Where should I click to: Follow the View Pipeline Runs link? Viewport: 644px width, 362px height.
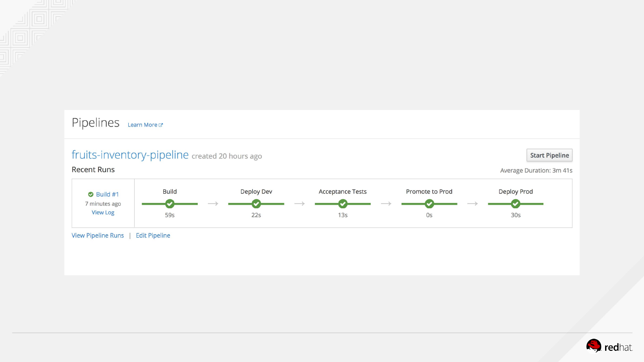click(x=97, y=236)
